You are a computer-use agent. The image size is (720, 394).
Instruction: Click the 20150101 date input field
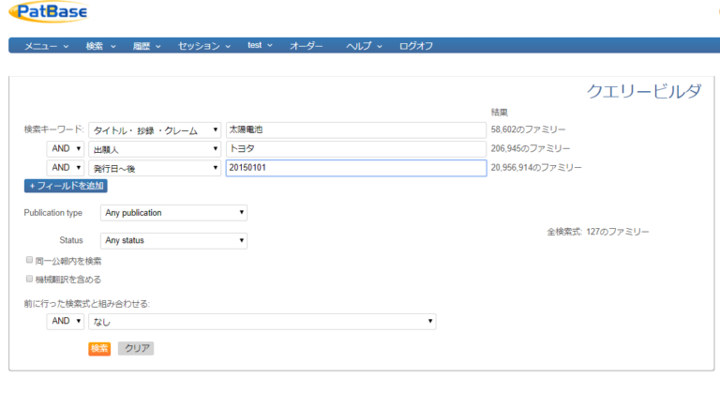pyautogui.click(x=356, y=168)
